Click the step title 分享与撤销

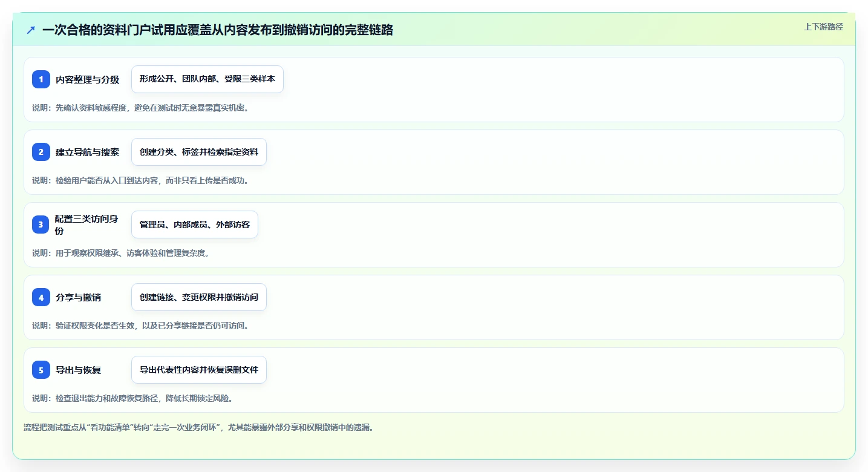tap(78, 297)
